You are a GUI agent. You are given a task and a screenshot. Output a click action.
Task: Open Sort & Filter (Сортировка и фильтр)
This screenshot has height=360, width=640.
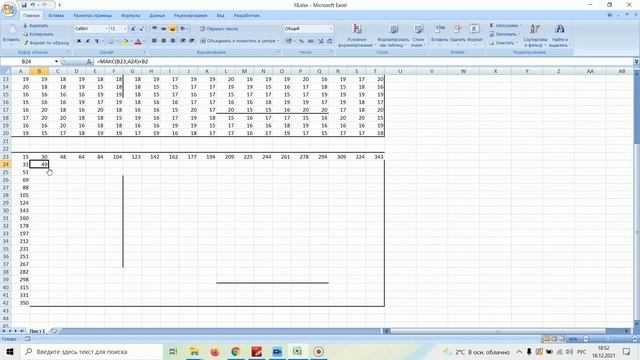point(535,35)
